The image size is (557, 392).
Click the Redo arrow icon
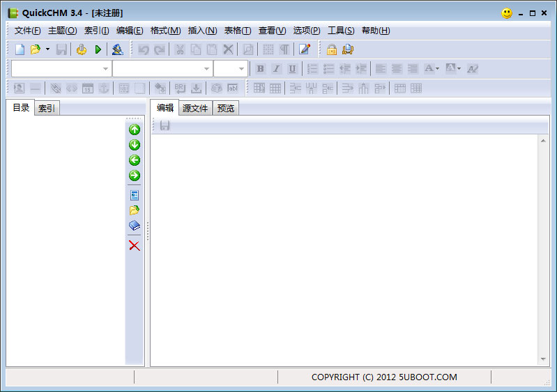159,49
